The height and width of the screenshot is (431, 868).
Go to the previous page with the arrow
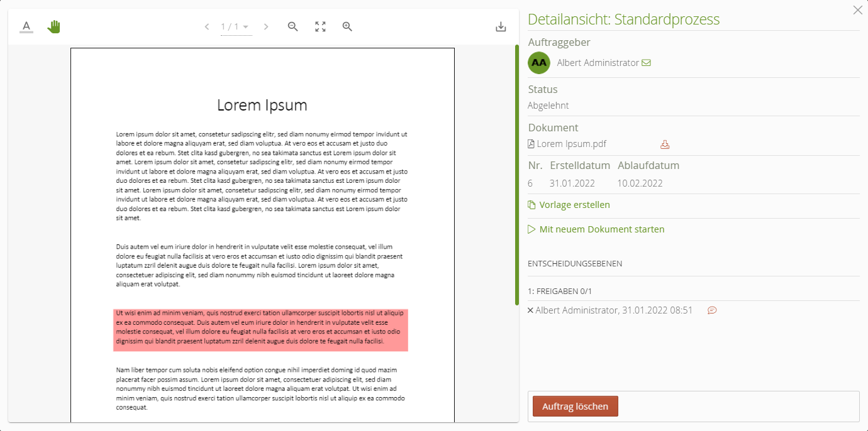(207, 26)
